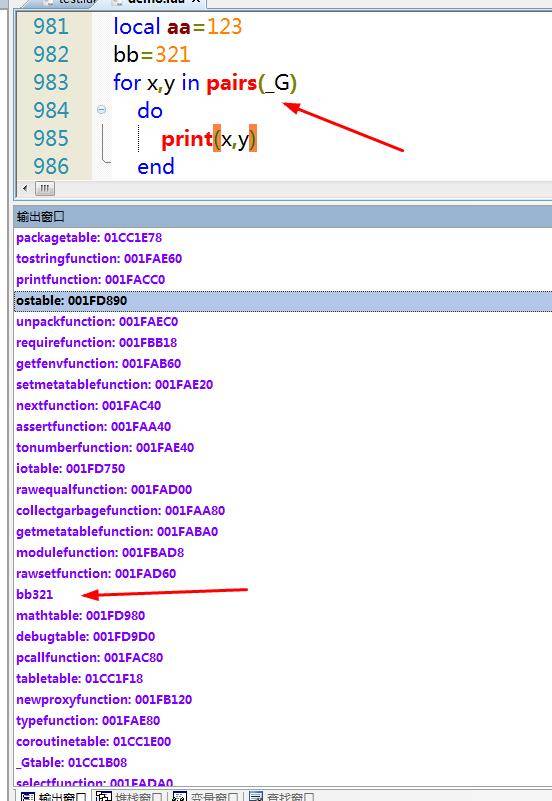This screenshot has height=801, width=552.
Task: Click the variables window tab icon
Action: [x=179, y=796]
